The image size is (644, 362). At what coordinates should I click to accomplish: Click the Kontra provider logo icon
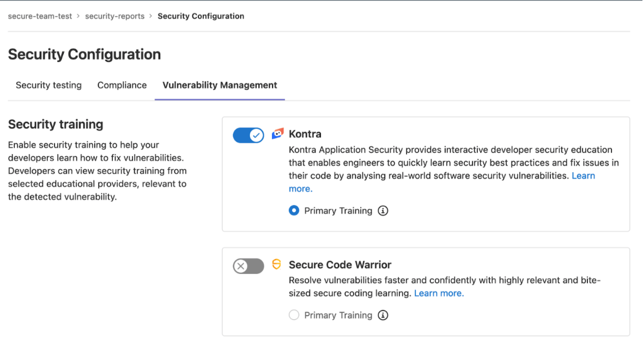tap(278, 133)
